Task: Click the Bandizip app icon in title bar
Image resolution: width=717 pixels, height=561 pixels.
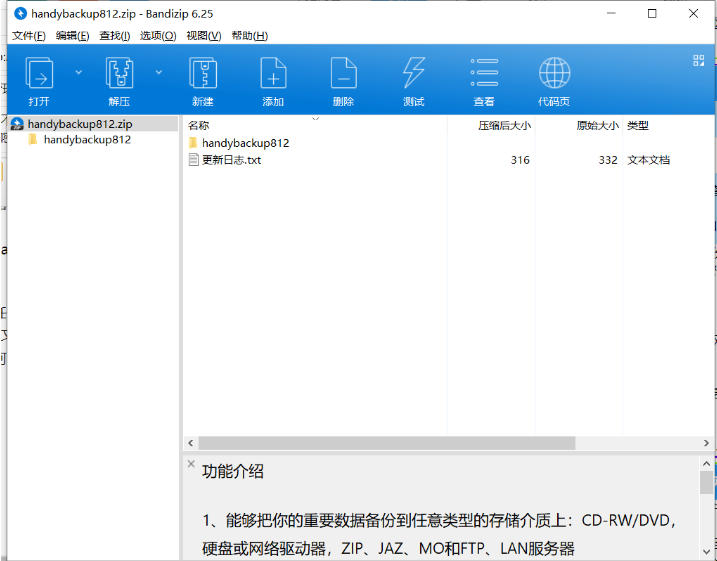Action: pos(20,14)
